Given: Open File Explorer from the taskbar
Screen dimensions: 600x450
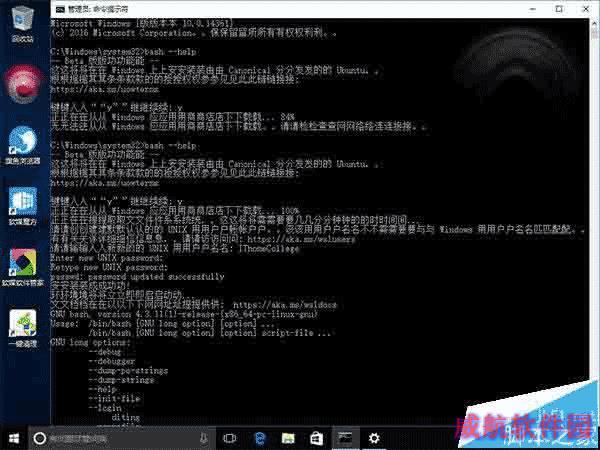Looking at the screenshot, I should pos(288,438).
